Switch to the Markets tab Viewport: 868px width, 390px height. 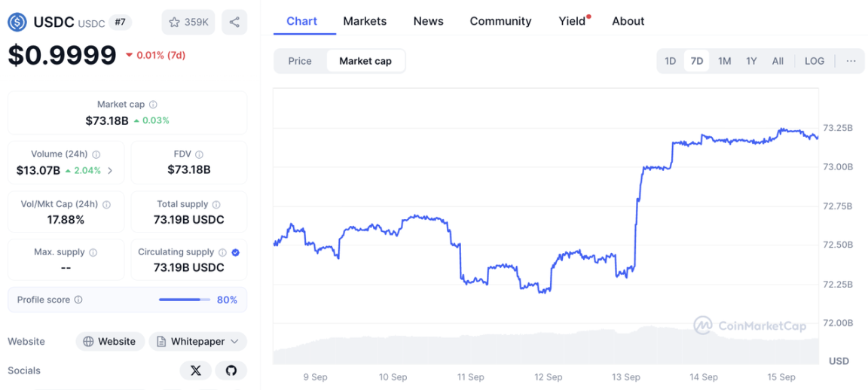pos(365,21)
